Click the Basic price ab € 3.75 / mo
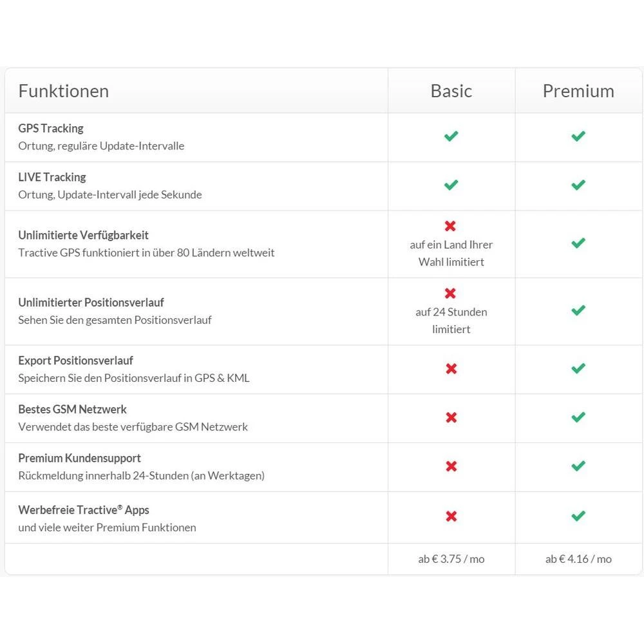 click(451, 559)
